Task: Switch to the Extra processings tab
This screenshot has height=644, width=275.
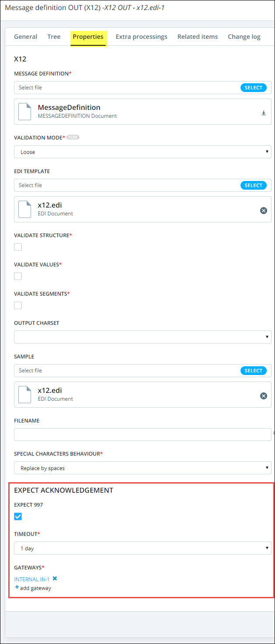Action: (141, 37)
